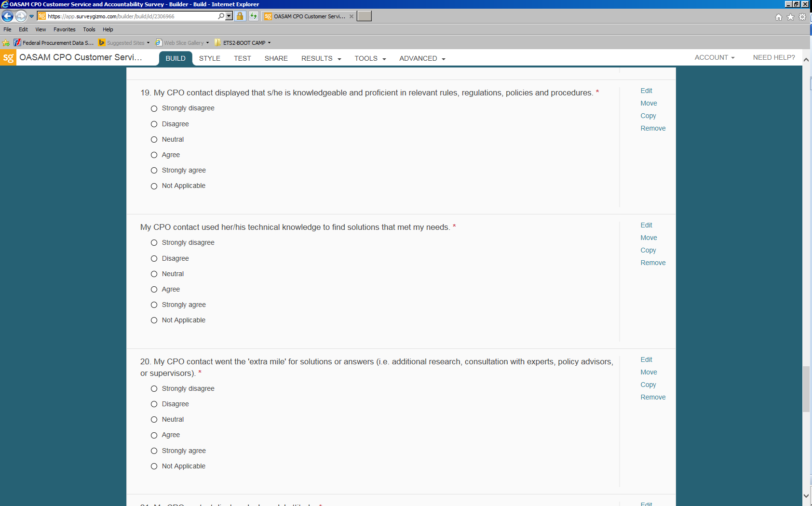Select Strongly agree for the technical knowledge question
This screenshot has height=506, width=812.
click(x=154, y=305)
